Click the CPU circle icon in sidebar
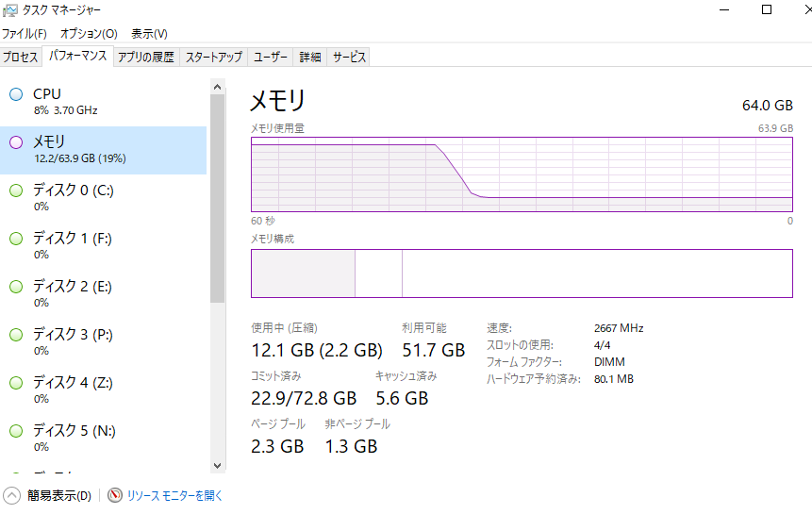812x514 pixels. (16, 94)
